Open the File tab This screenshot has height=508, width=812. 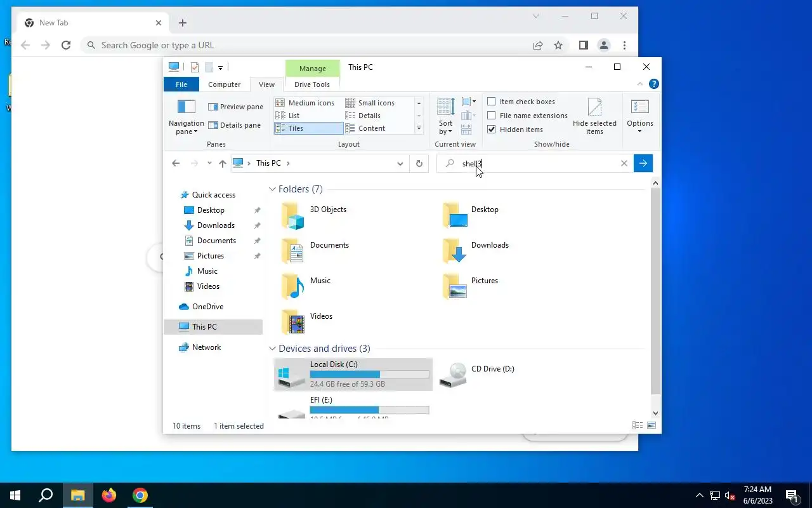pyautogui.click(x=181, y=84)
